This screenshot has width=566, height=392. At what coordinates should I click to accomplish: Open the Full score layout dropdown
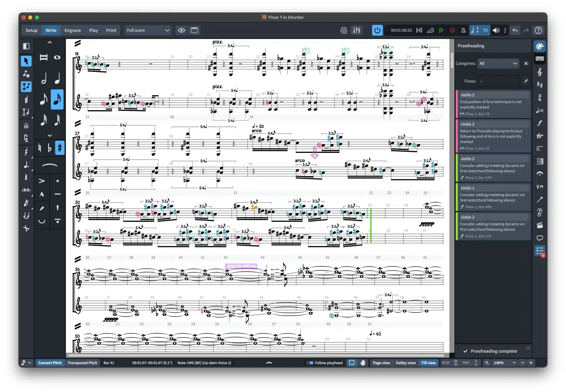point(148,30)
